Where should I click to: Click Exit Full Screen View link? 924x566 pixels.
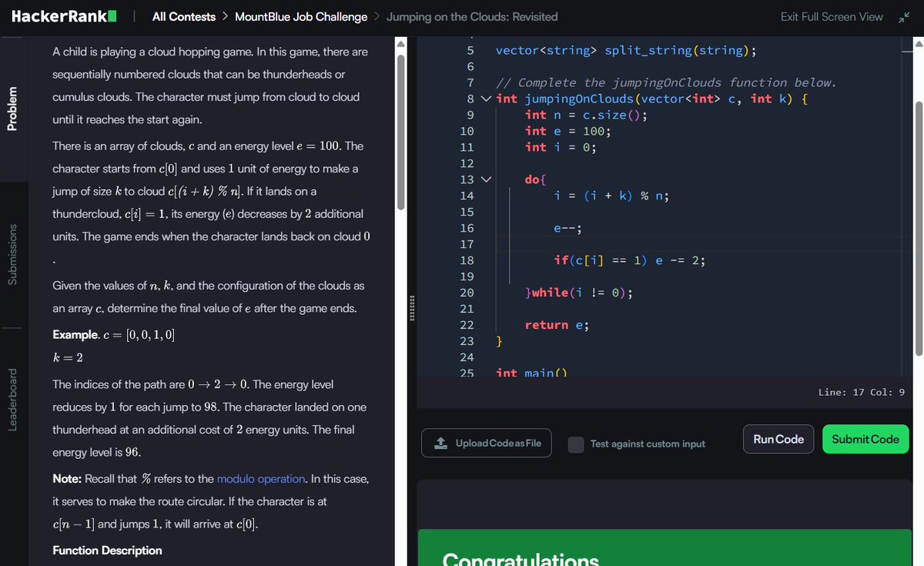(x=832, y=17)
